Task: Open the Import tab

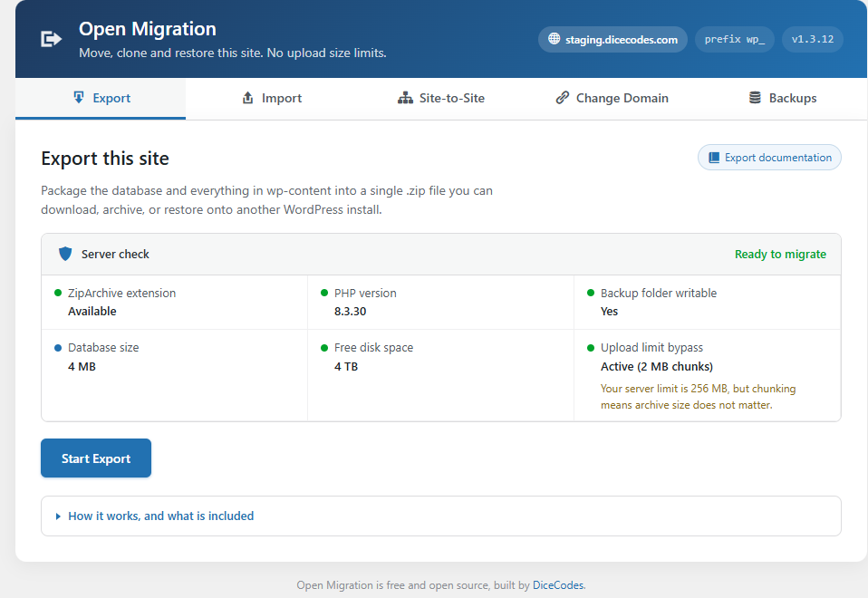Action: click(x=272, y=99)
